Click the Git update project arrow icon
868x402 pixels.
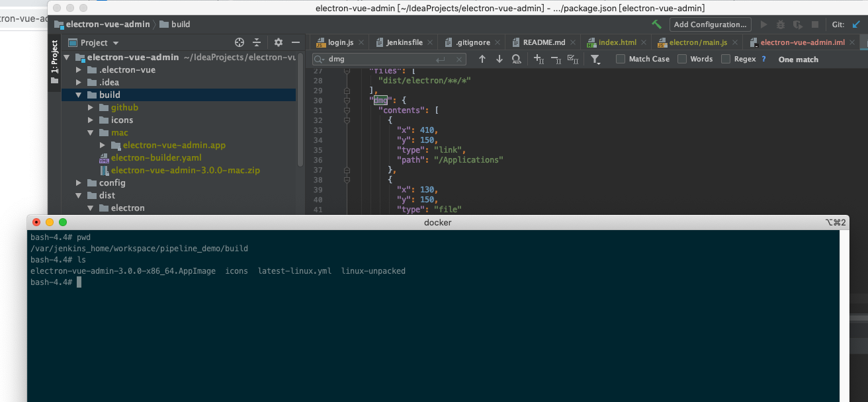(856, 24)
